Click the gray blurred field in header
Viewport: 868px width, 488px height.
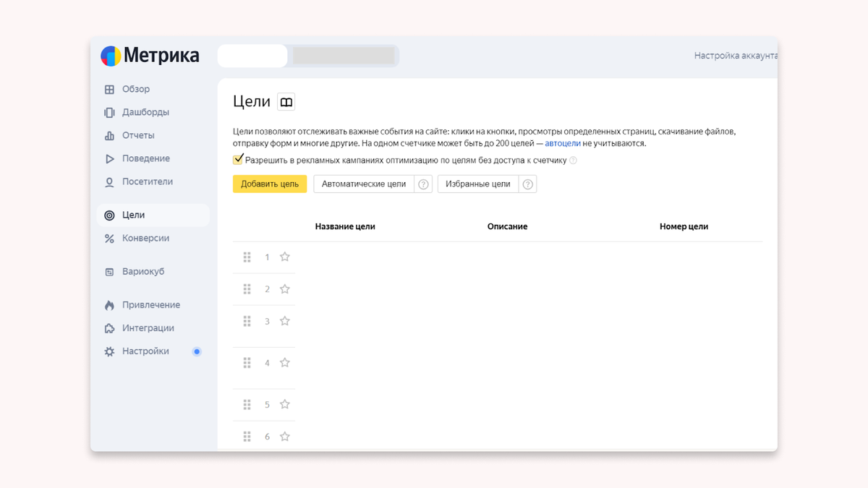[x=344, y=56]
